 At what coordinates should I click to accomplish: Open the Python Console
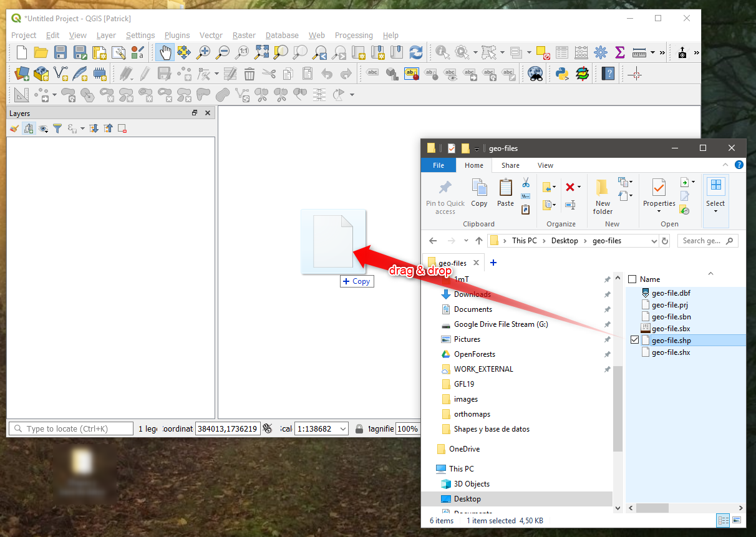(563, 74)
